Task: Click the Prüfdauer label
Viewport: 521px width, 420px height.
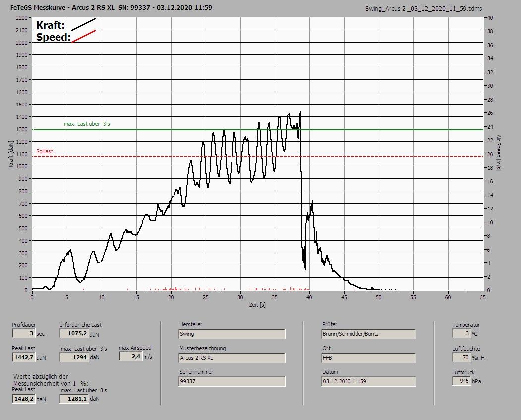Action: (x=24, y=325)
